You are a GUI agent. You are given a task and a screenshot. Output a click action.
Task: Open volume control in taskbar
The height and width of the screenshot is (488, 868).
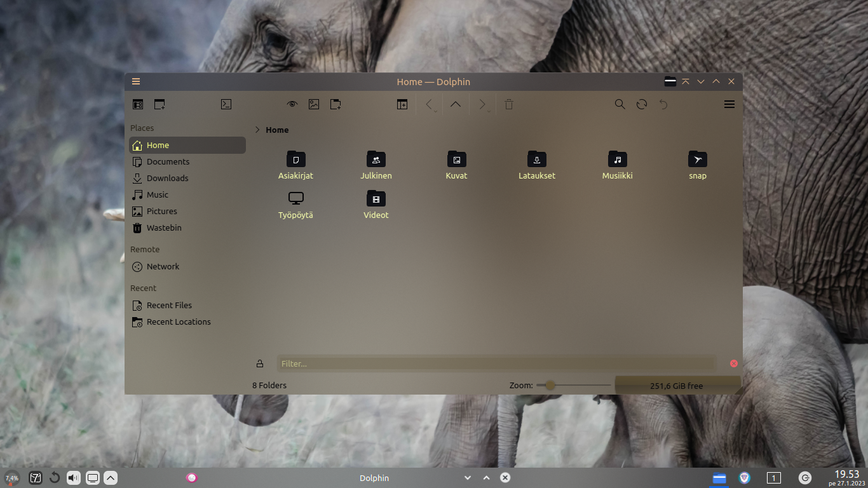[74, 478]
